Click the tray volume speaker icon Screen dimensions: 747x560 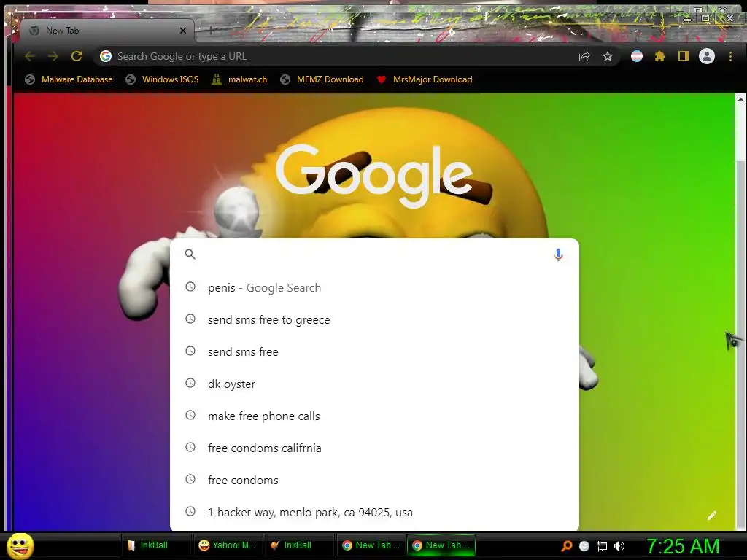click(619, 546)
